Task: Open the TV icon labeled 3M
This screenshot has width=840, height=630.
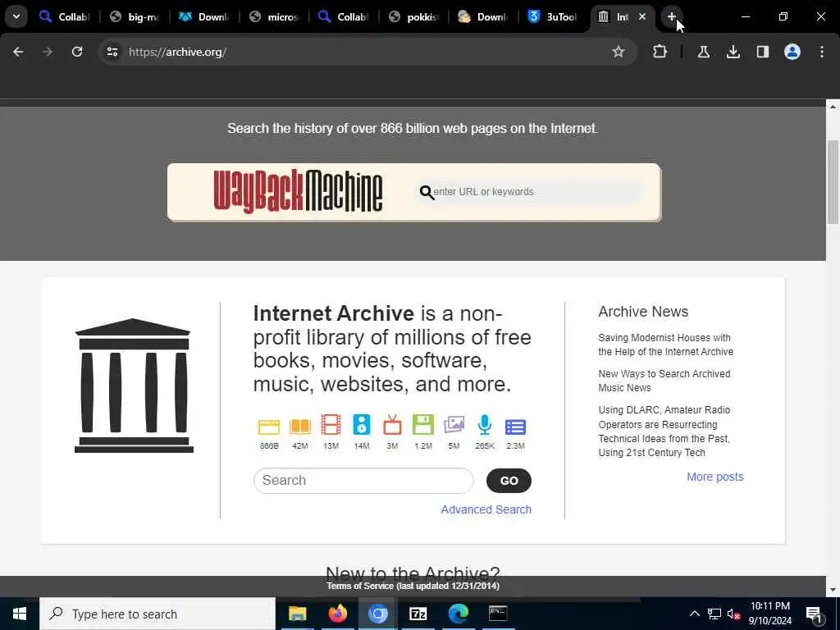Action: [x=392, y=426]
